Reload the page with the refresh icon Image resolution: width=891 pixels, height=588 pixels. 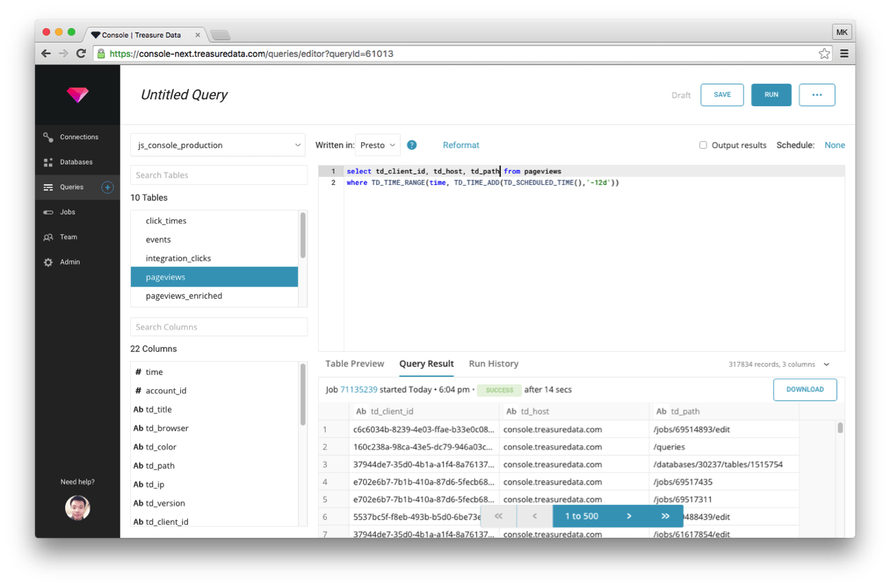81,53
